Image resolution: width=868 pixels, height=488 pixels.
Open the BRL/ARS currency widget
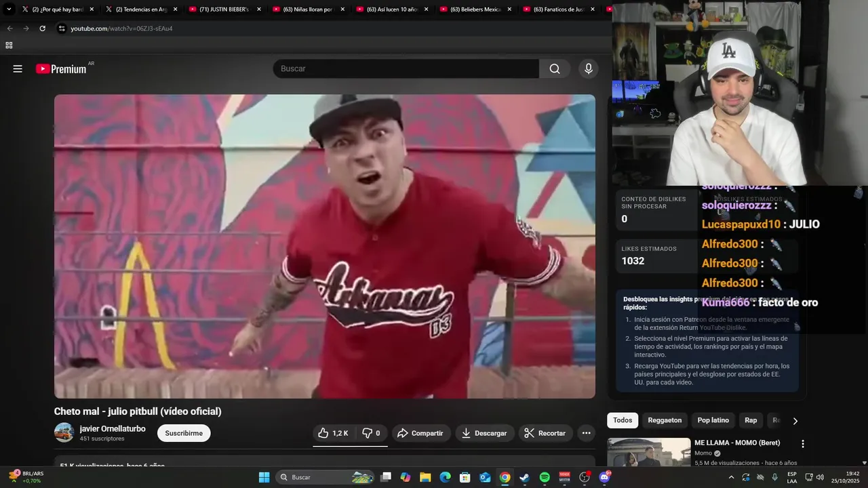[x=26, y=477]
